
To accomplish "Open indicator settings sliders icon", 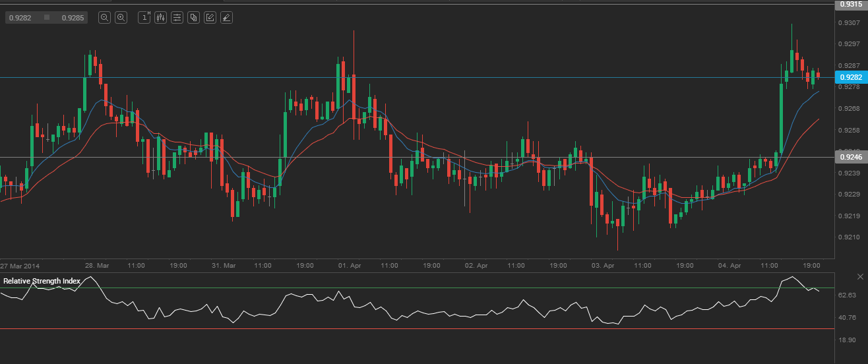I will coord(177,18).
